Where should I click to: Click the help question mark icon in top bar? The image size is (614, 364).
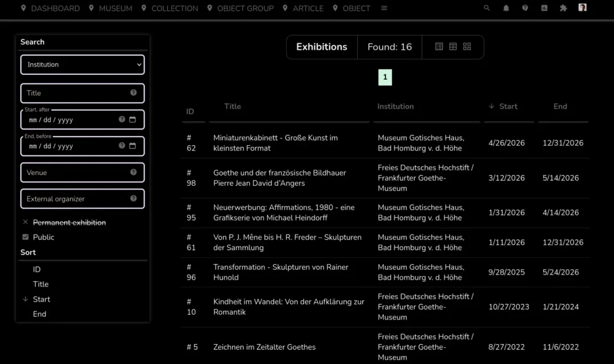525,8
